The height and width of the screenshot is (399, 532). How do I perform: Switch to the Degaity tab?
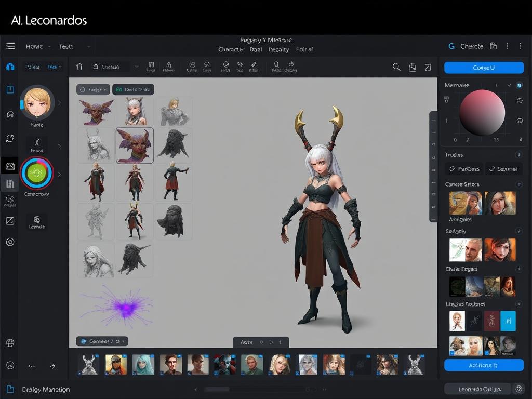[278, 49]
